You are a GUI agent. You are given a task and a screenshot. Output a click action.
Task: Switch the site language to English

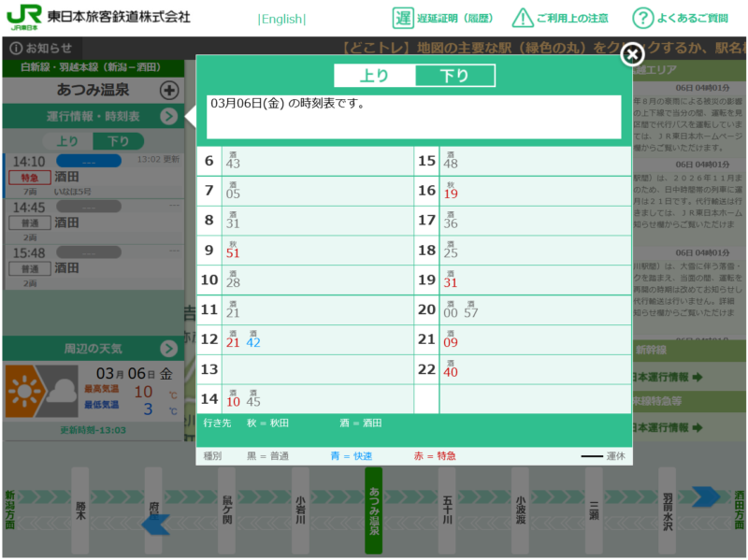[281, 19]
